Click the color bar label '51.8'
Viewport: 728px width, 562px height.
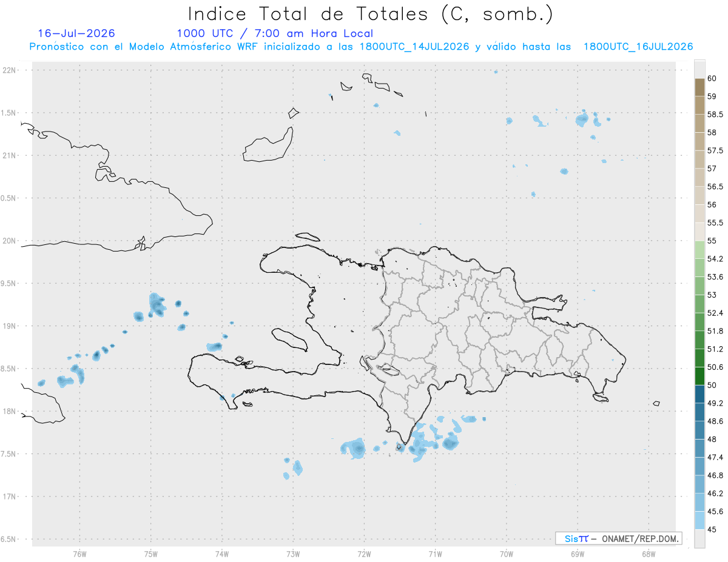[715, 331]
